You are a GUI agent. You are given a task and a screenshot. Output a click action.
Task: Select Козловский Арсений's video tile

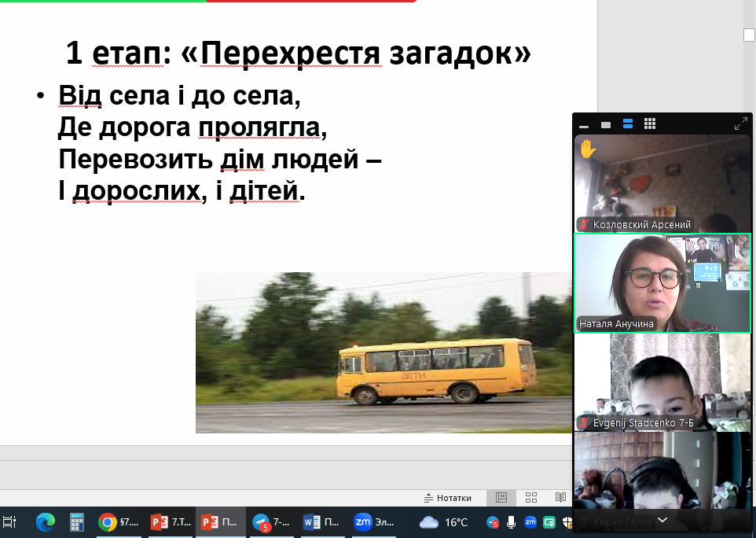click(662, 183)
